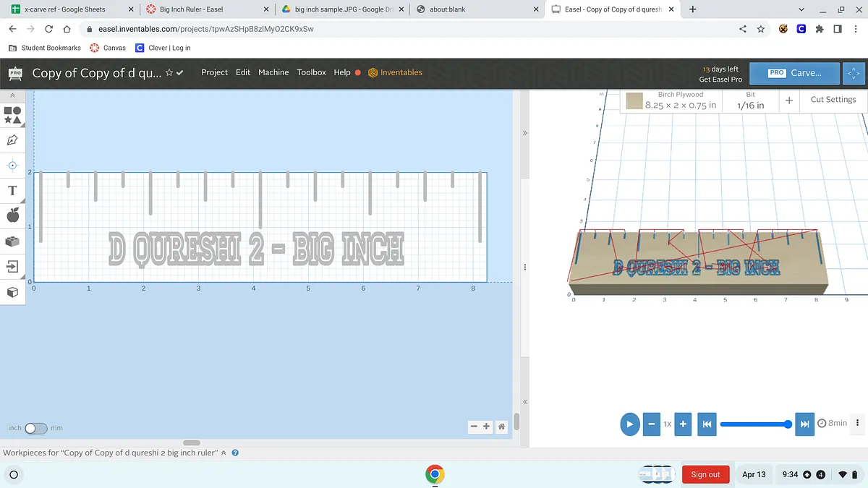Select the Shapes tool in left sidebar
Image resolution: width=868 pixels, height=488 pixels.
[x=12, y=115]
